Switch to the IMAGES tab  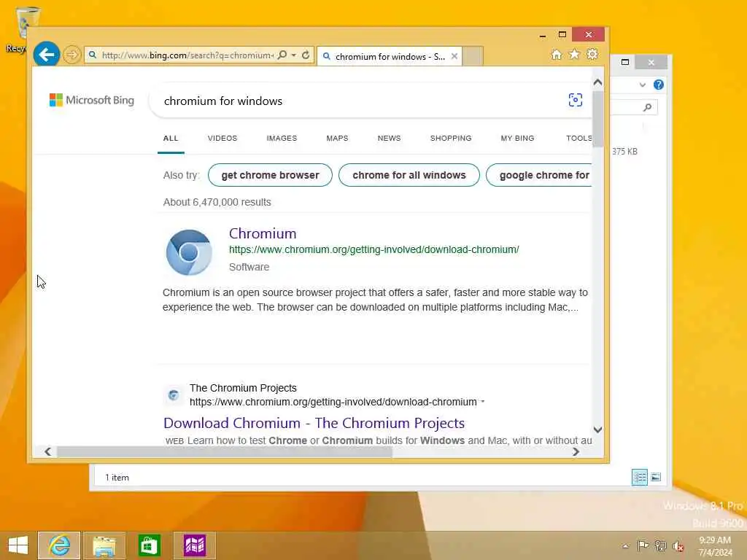(282, 138)
